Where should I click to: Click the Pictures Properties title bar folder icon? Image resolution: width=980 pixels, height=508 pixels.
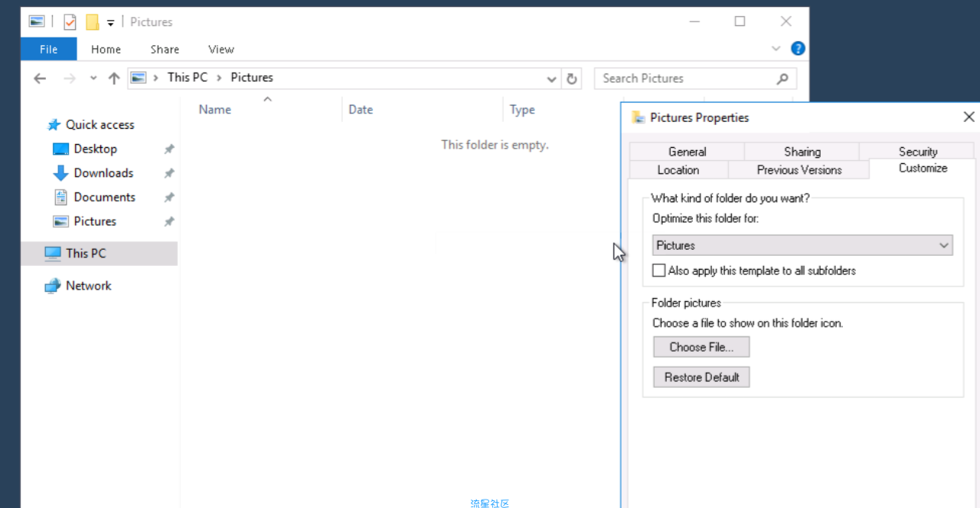coord(638,117)
